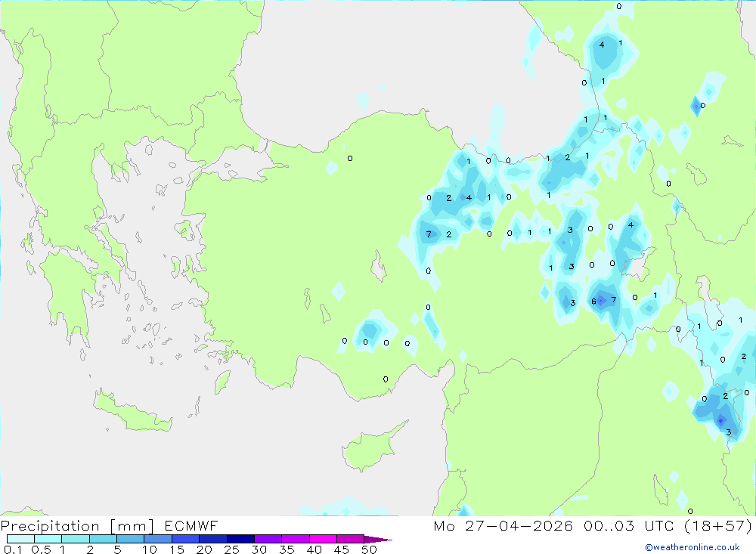Select the 45–50 mm legend swatch
Image resolution: width=756 pixels, height=554 pixels.
click(351, 539)
